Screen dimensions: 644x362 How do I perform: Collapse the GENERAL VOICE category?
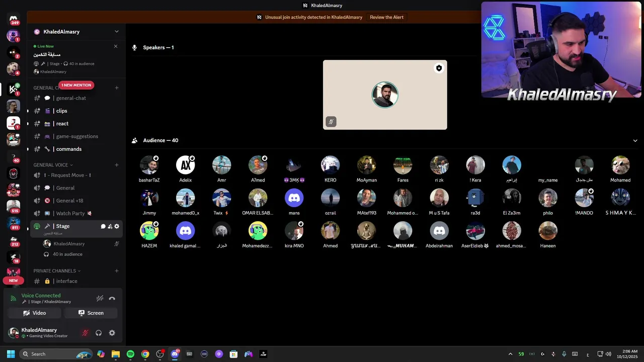(53, 165)
